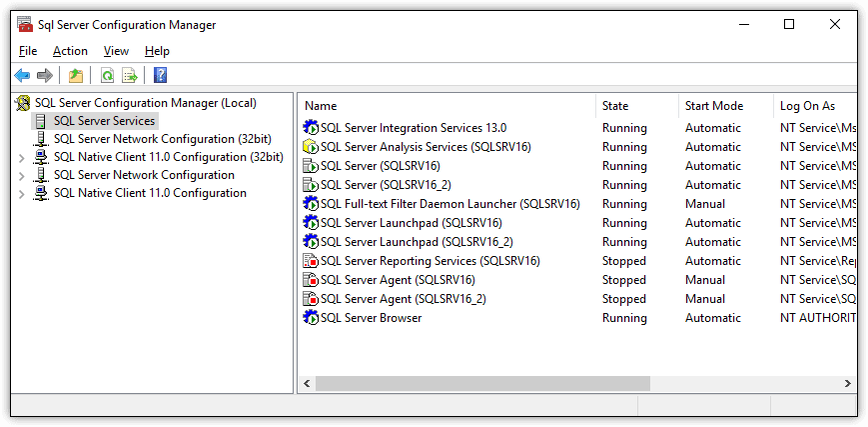Click the SQL Server Agent (SQLSRV16) icon

(311, 279)
